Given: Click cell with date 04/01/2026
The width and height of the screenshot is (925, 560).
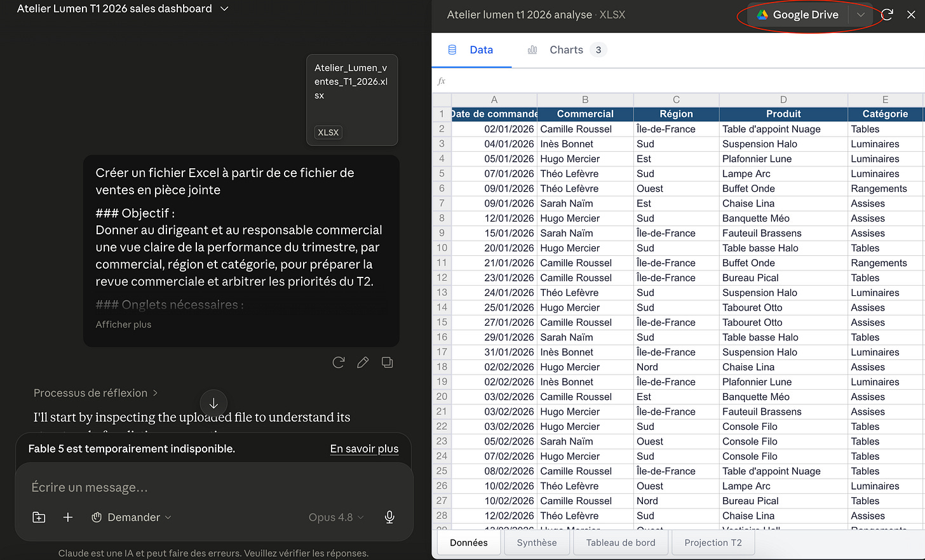Looking at the screenshot, I should point(494,144).
